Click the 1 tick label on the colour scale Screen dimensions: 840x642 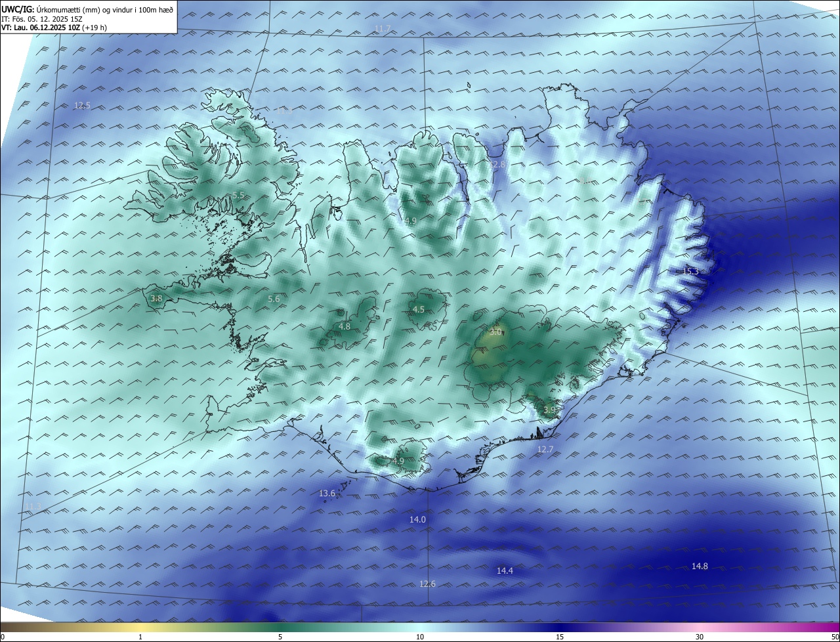coord(140,637)
